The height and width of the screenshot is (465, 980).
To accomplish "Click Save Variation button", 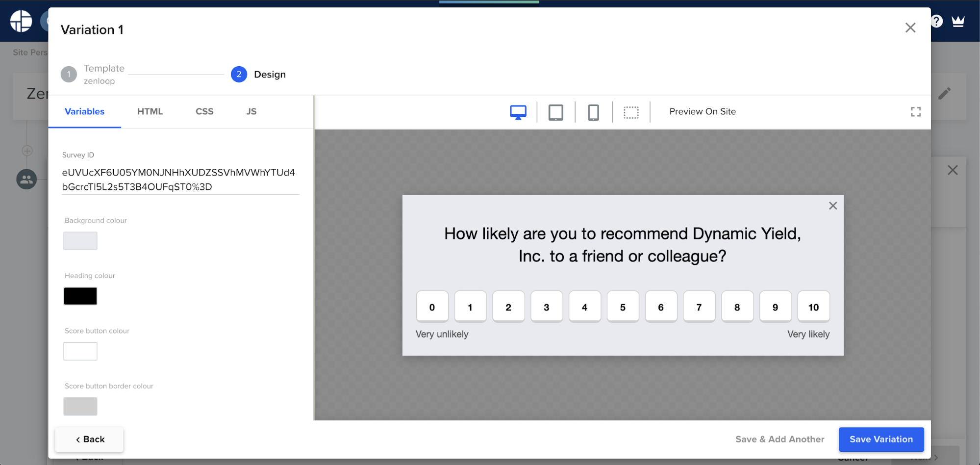I will coord(881,439).
